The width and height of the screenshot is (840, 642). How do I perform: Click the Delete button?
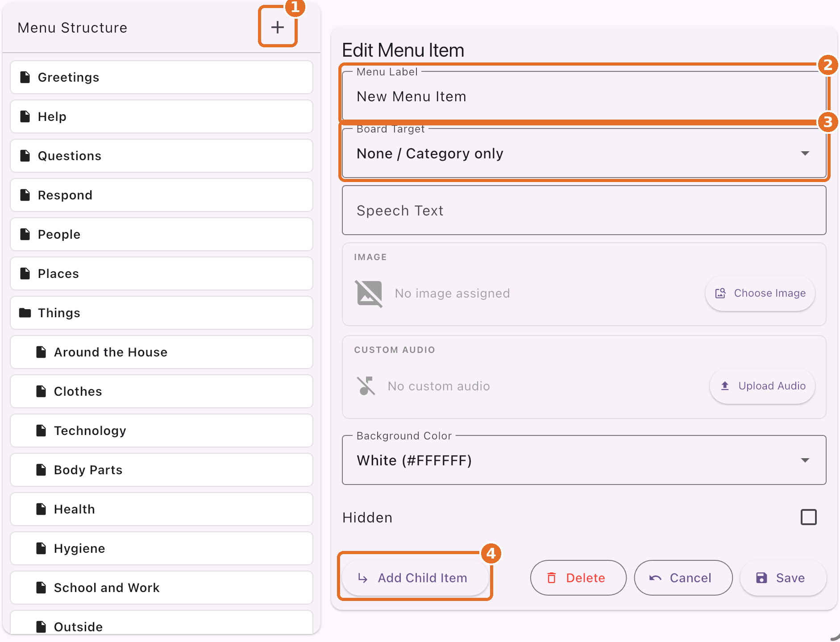coord(578,578)
